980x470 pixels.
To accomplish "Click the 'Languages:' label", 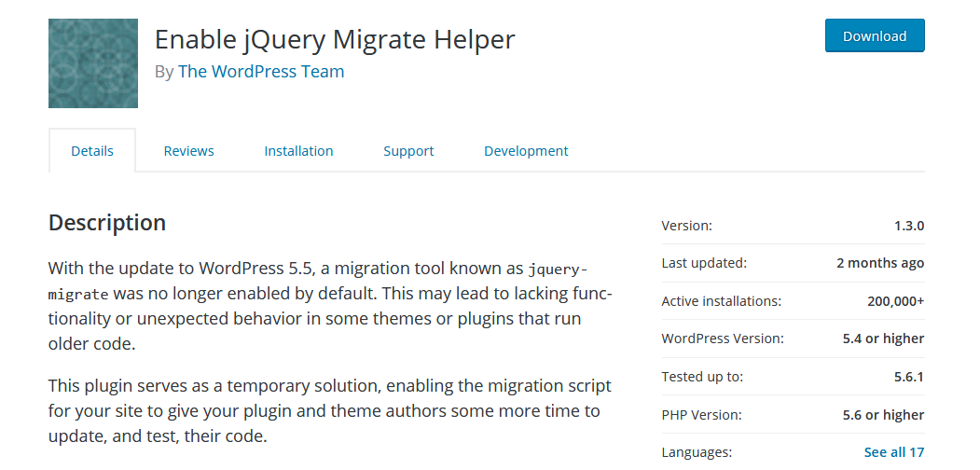I will 697,452.
